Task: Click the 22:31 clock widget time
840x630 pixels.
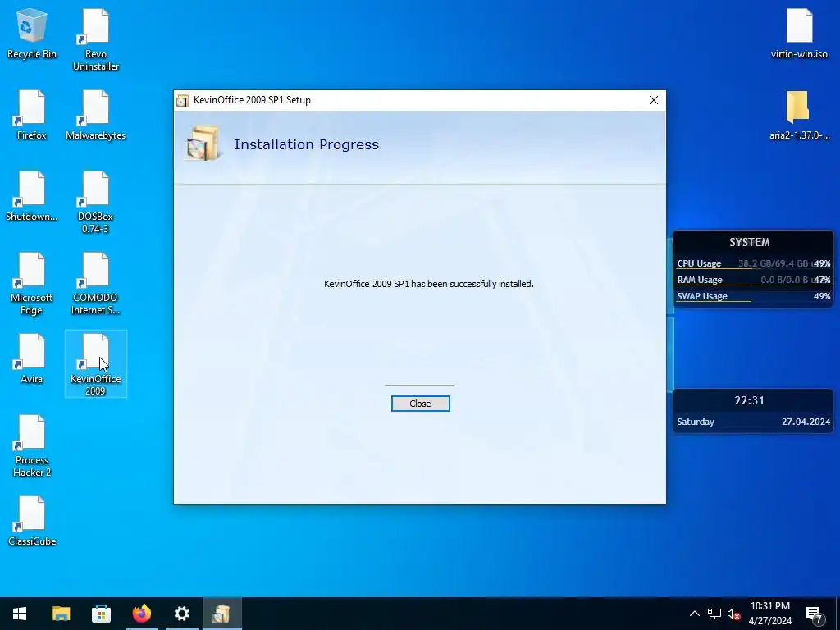Action: (x=749, y=400)
